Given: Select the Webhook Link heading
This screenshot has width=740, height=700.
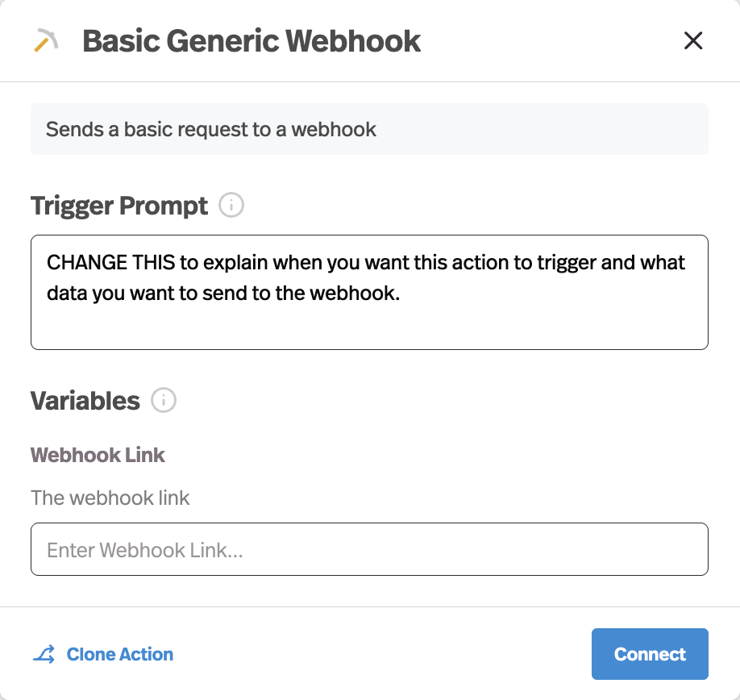Looking at the screenshot, I should coord(97,455).
